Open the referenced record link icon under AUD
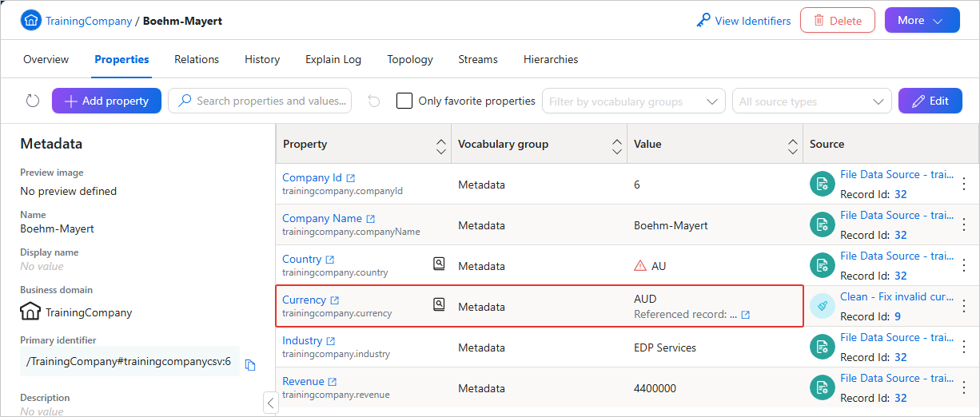This screenshot has width=980, height=417. coord(746,315)
